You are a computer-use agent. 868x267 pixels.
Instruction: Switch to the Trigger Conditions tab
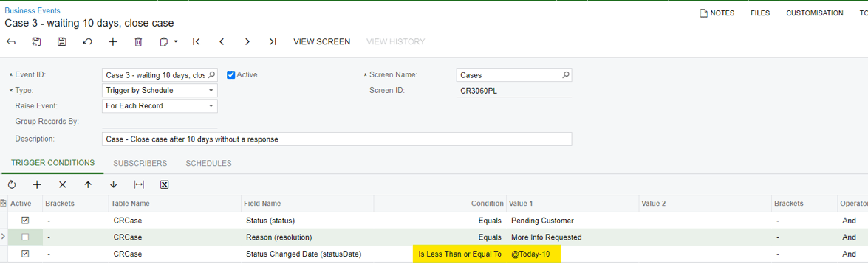(x=52, y=164)
